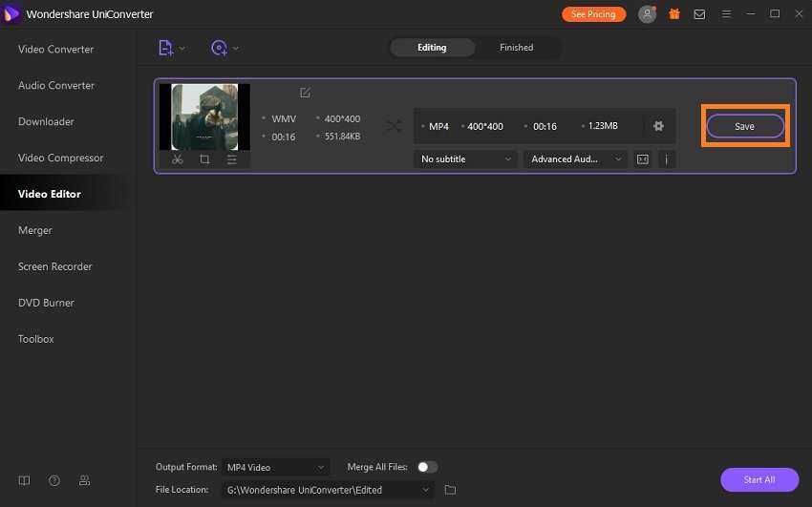Open the Advanced Audio track dropdown
This screenshot has width=812, height=507.
575,159
